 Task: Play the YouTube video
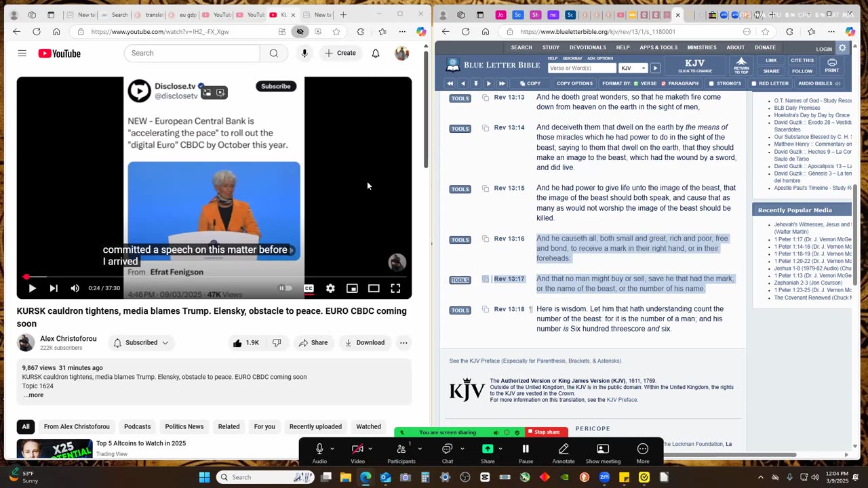(x=32, y=288)
